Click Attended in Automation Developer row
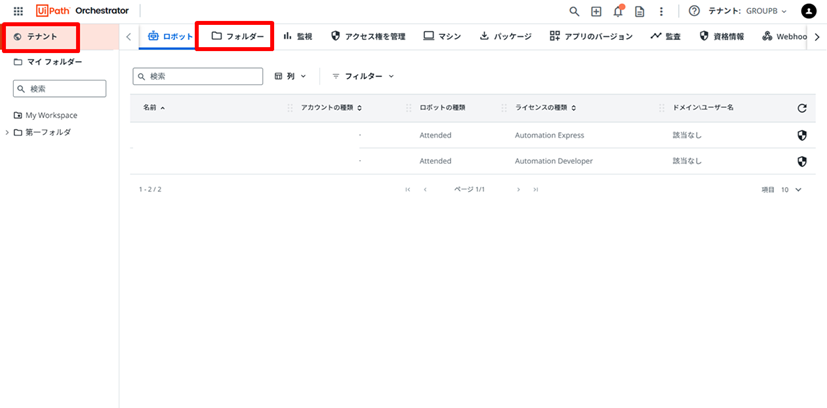The height and width of the screenshot is (408, 827). pos(435,161)
